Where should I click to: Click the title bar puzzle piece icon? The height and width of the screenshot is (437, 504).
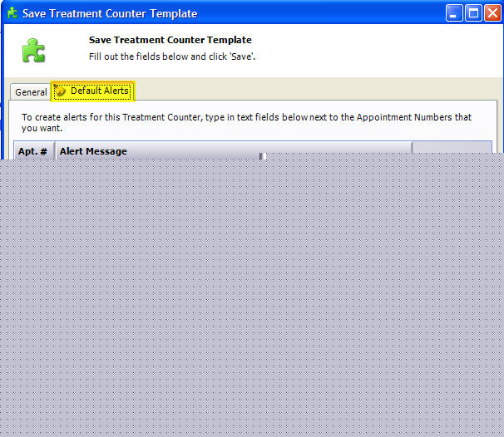12,13
